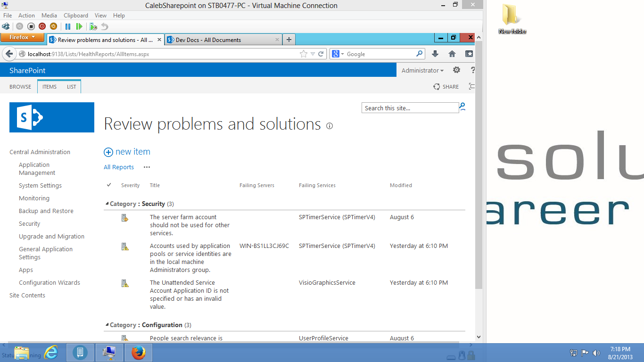
Task: Go to the Firefox home page
Action: pyautogui.click(x=452, y=54)
